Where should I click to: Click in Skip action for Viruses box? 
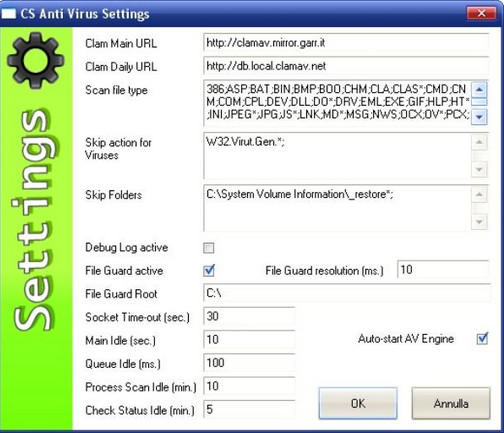click(337, 155)
